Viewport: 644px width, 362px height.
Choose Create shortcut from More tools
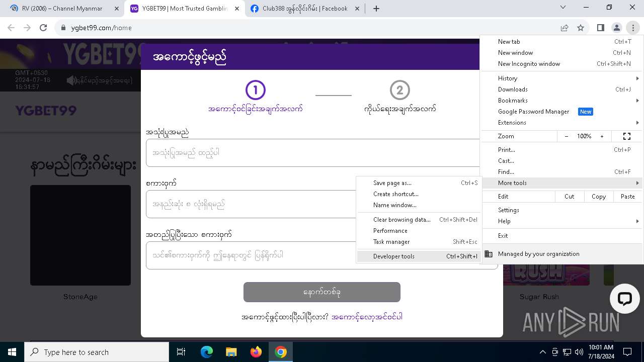(x=419, y=194)
